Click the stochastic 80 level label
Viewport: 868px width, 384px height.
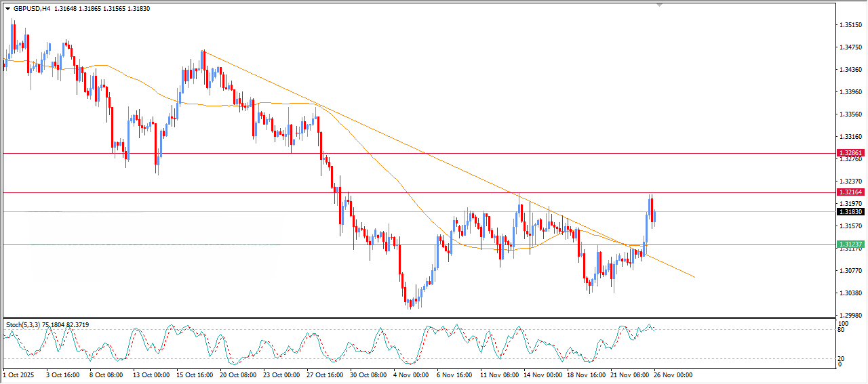[842, 330]
